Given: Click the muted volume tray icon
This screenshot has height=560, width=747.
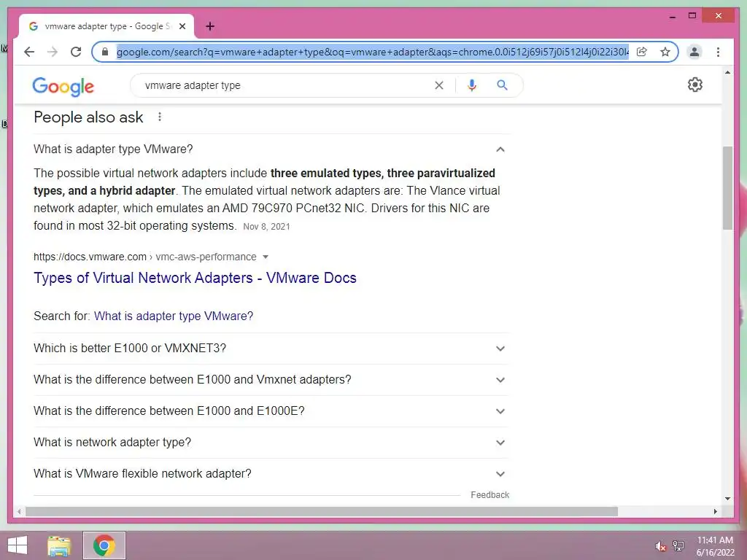Looking at the screenshot, I should click(660, 546).
